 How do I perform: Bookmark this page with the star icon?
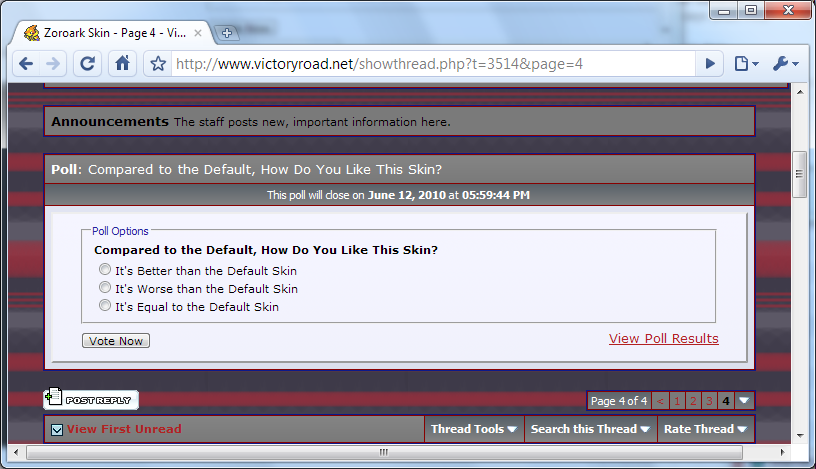157,64
